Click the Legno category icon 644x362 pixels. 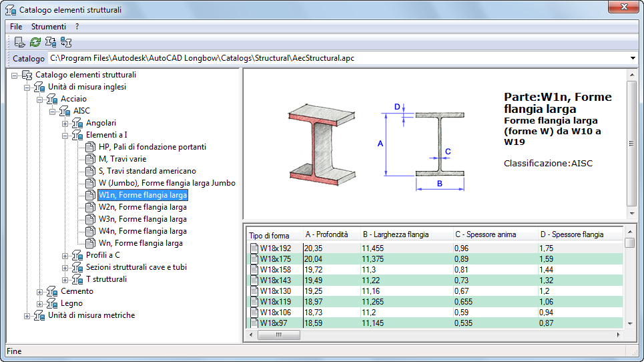[x=52, y=303]
